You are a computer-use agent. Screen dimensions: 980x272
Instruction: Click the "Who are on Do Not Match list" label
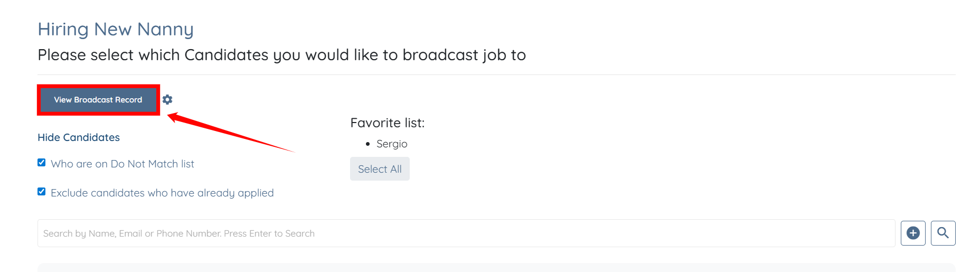point(123,164)
